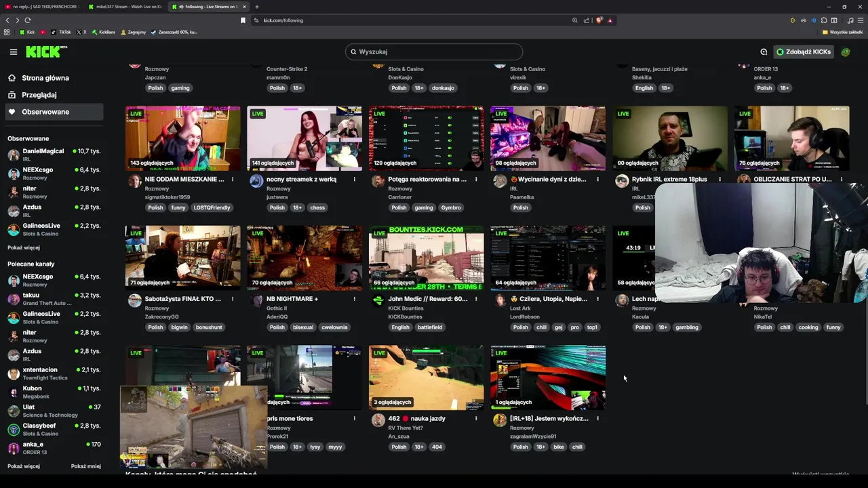Image resolution: width=868 pixels, height=488 pixels.
Task: Click the ZakreconyGG streamer avatar
Action: [134, 300]
